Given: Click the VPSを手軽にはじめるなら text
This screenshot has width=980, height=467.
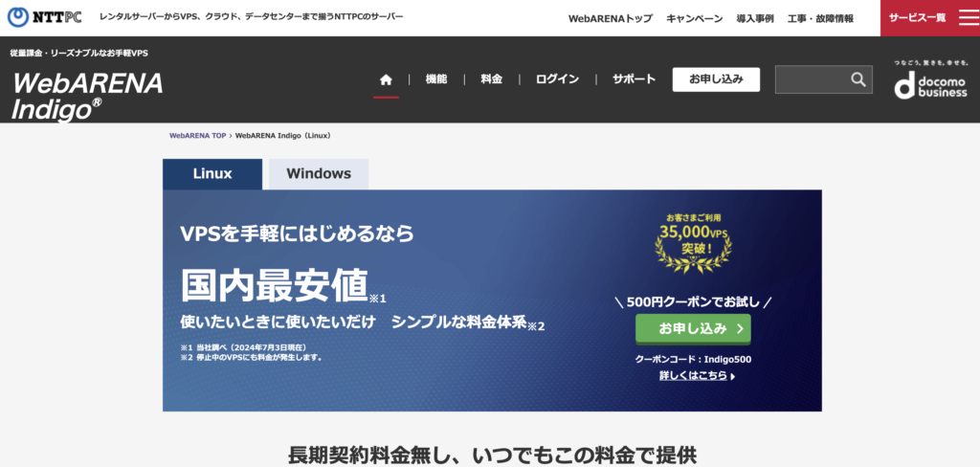Looking at the screenshot, I should (298, 233).
